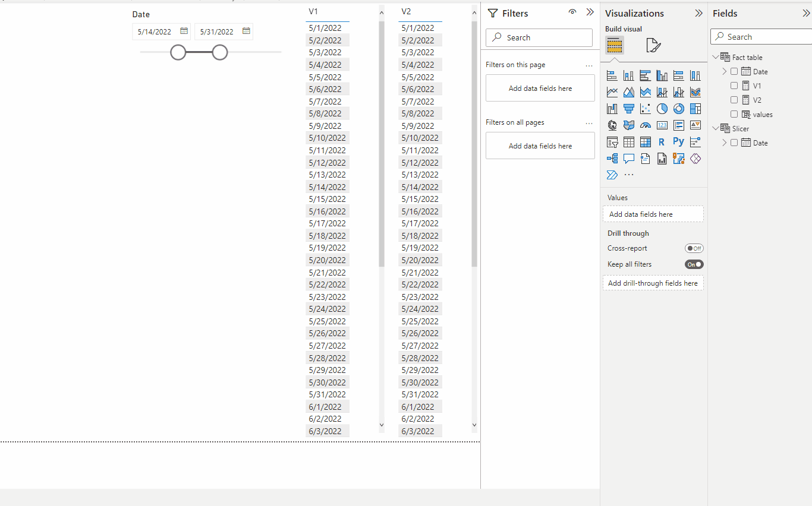Add the R script visual
Image resolution: width=812 pixels, height=506 pixels.
click(662, 142)
